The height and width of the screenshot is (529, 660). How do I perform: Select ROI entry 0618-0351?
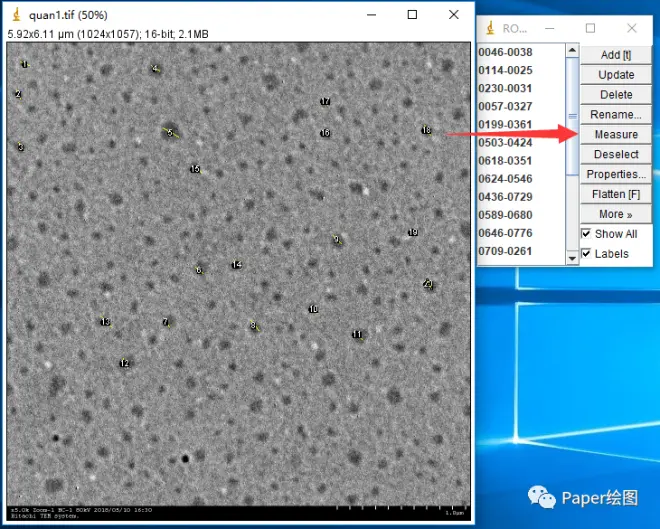coord(506,161)
